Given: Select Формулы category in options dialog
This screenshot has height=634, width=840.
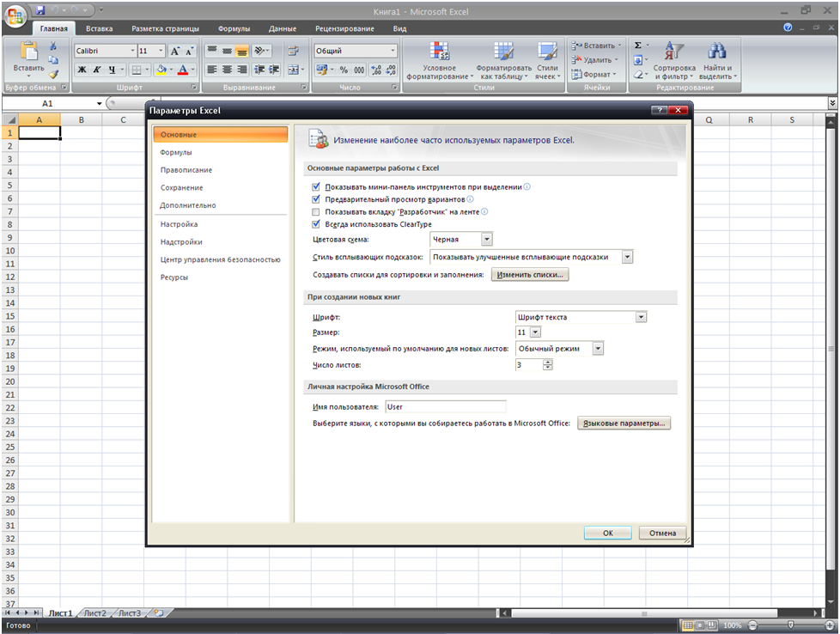Looking at the screenshot, I should [x=220, y=152].
